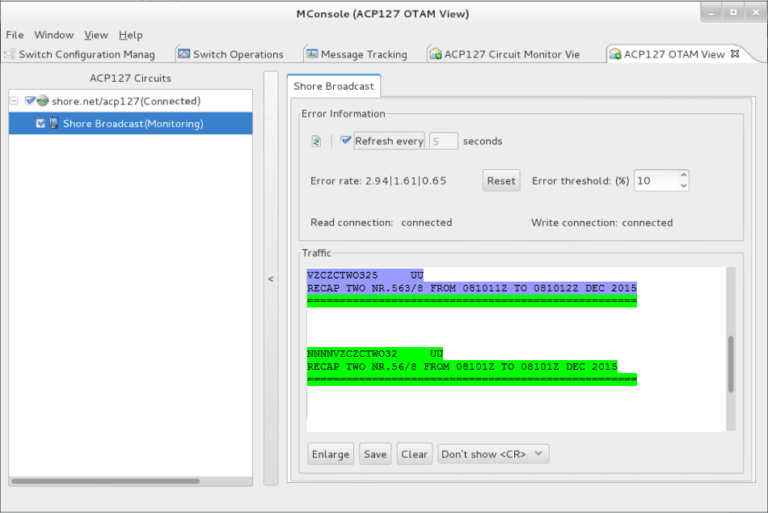Toggle the Refresh every checkbox

click(346, 141)
